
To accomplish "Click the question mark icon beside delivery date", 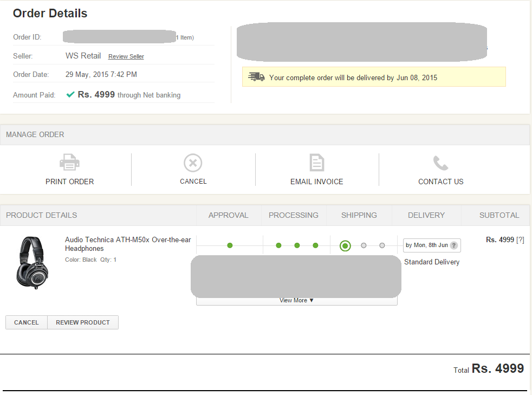I will coord(453,245).
